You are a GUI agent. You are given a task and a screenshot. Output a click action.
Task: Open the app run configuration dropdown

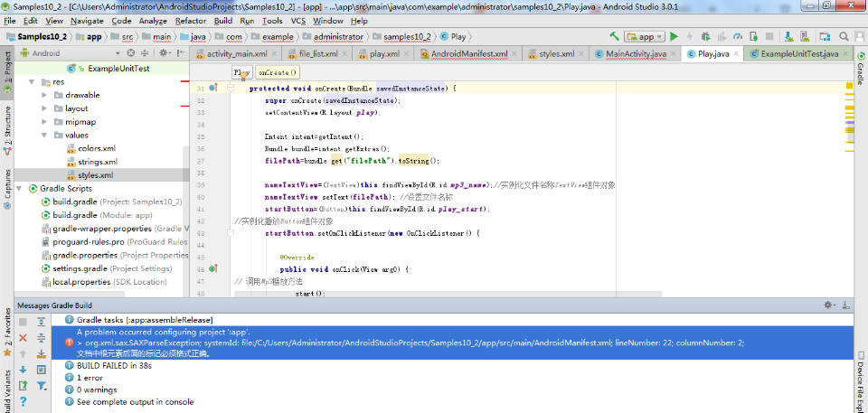[x=645, y=37]
